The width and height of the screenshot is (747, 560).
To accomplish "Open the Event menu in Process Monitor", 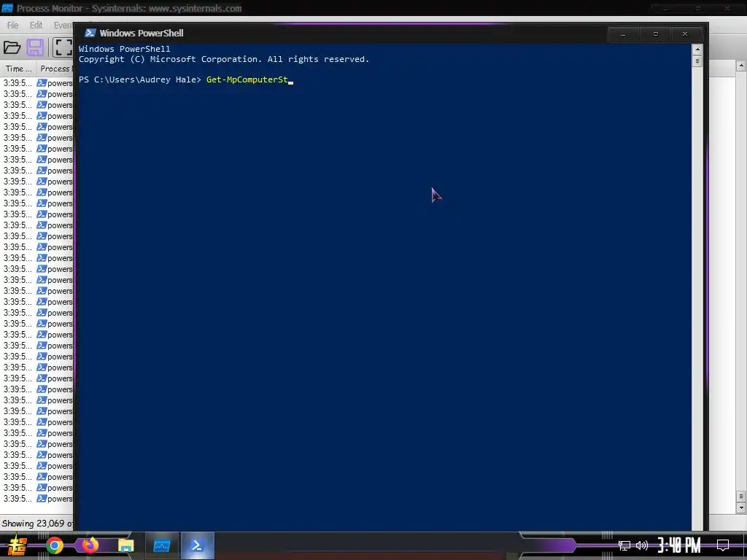I will point(63,26).
